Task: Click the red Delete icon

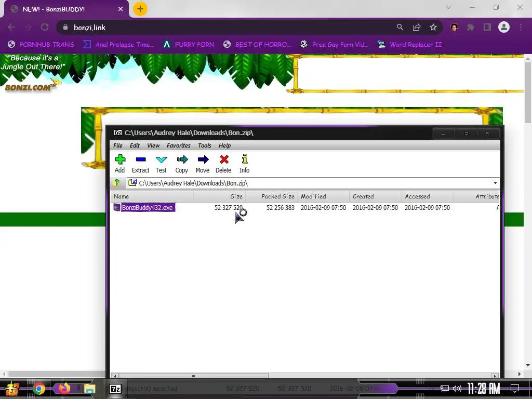Action: pos(223,164)
